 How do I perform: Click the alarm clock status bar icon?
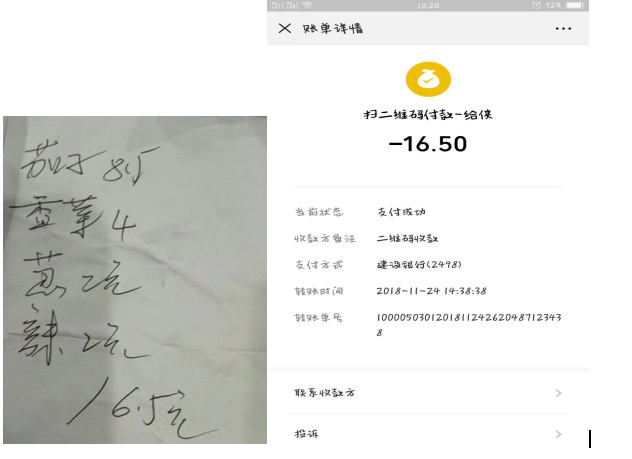tap(536, 5)
